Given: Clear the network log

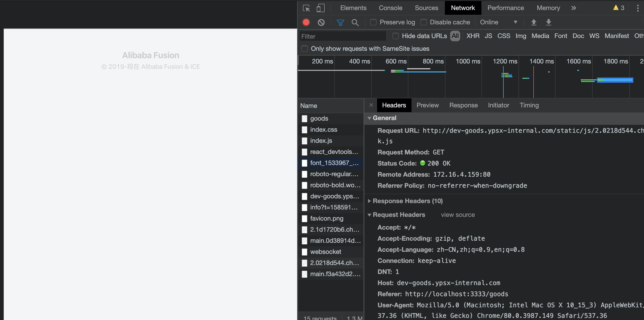Looking at the screenshot, I should (321, 22).
